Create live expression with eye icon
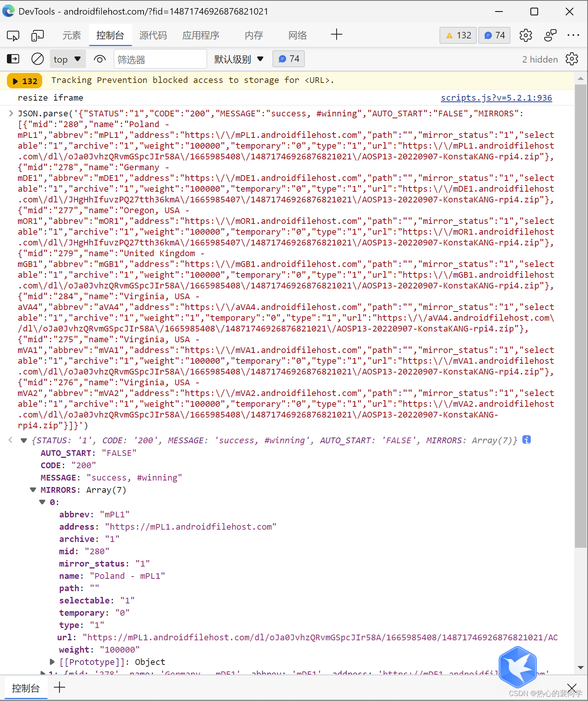 pos(99,59)
